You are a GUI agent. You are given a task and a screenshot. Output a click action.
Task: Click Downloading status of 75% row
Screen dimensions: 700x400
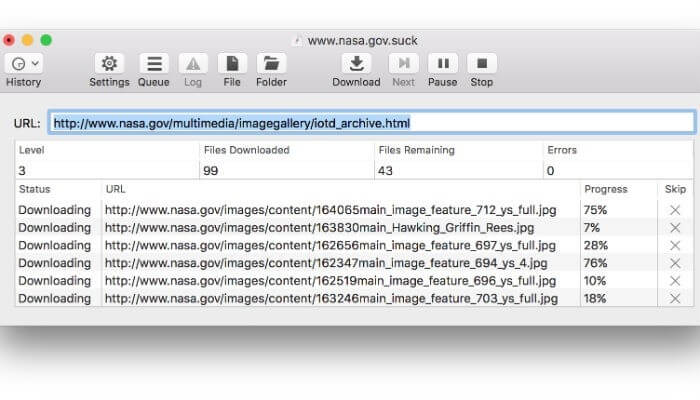pos(54,210)
